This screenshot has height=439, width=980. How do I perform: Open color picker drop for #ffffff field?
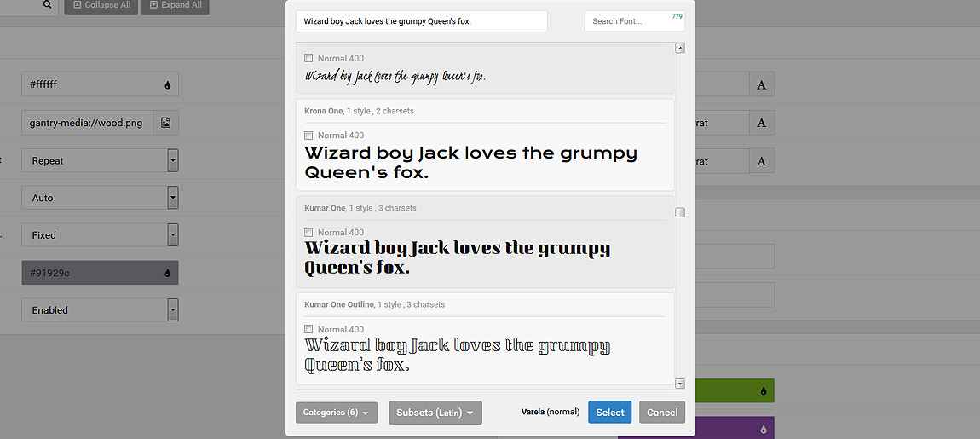click(x=168, y=84)
